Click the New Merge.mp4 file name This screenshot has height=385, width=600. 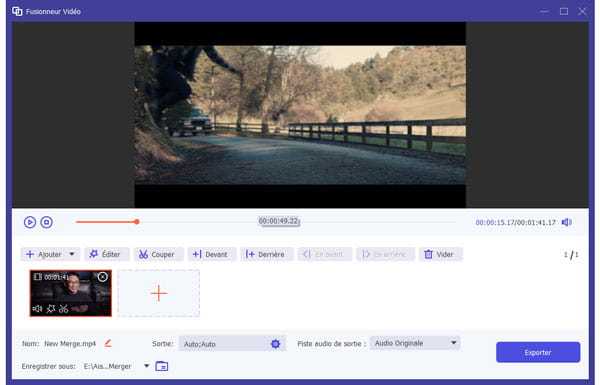click(x=70, y=344)
